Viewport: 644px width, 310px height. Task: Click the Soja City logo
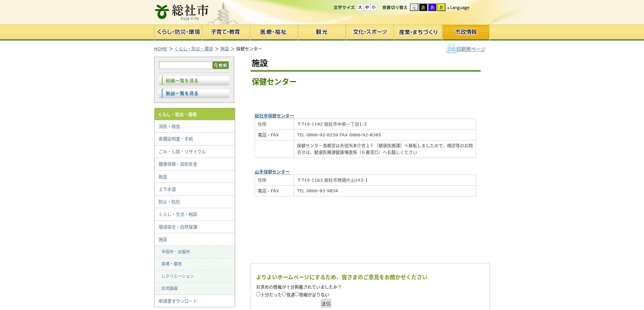tap(182, 12)
